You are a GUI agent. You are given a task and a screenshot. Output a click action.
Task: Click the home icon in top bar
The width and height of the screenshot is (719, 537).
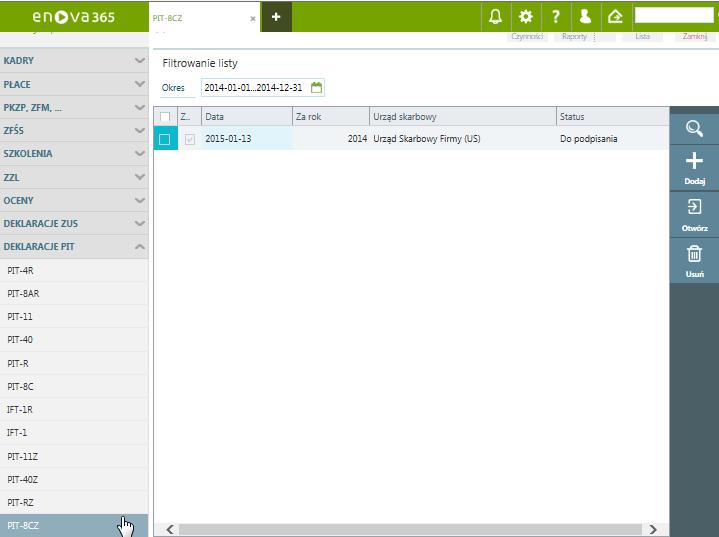click(615, 17)
